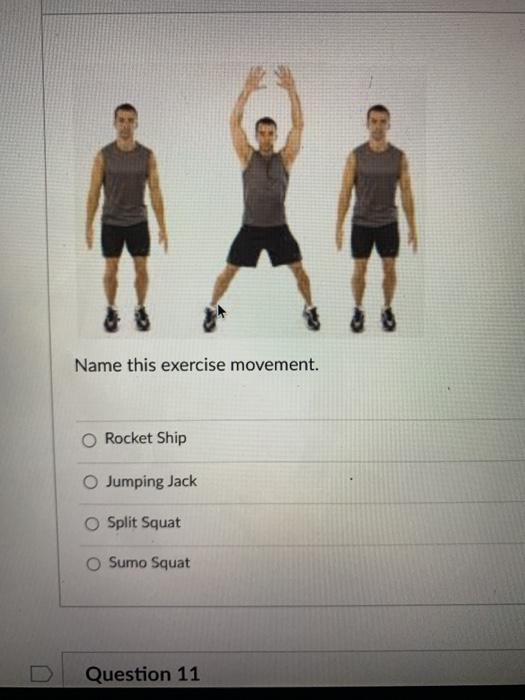Screen dimensions: 525x700
Task: Choose the Jumping Jack radio button
Action: coord(90,482)
